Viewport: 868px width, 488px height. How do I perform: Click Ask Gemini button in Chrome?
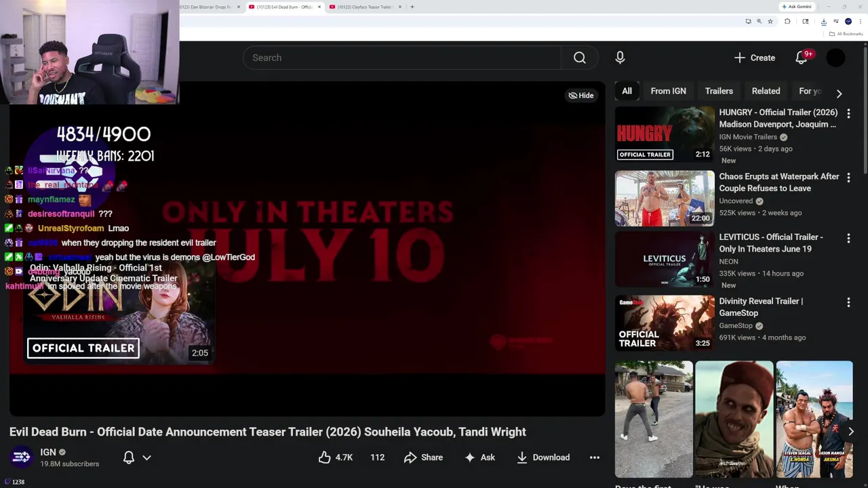(x=797, y=7)
